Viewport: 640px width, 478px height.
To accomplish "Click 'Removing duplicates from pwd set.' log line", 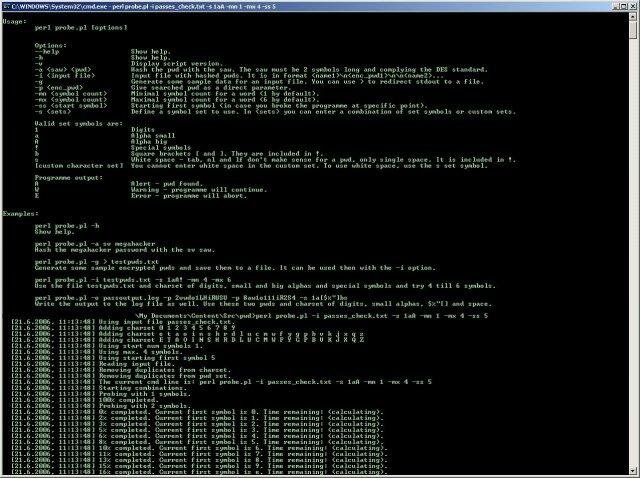I will (121, 376).
